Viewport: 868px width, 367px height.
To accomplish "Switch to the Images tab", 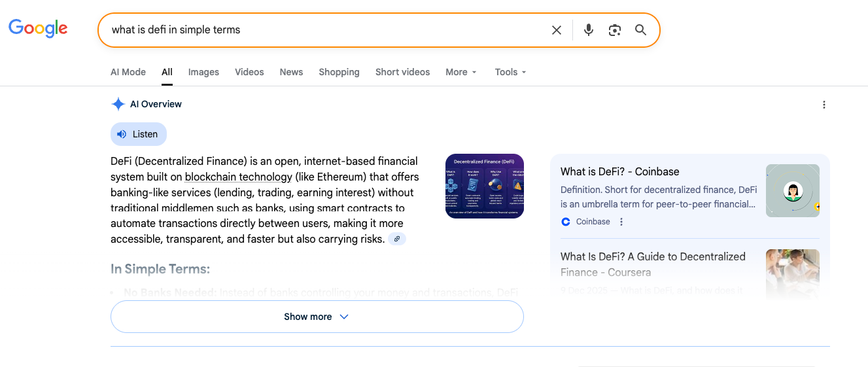I will pyautogui.click(x=203, y=72).
